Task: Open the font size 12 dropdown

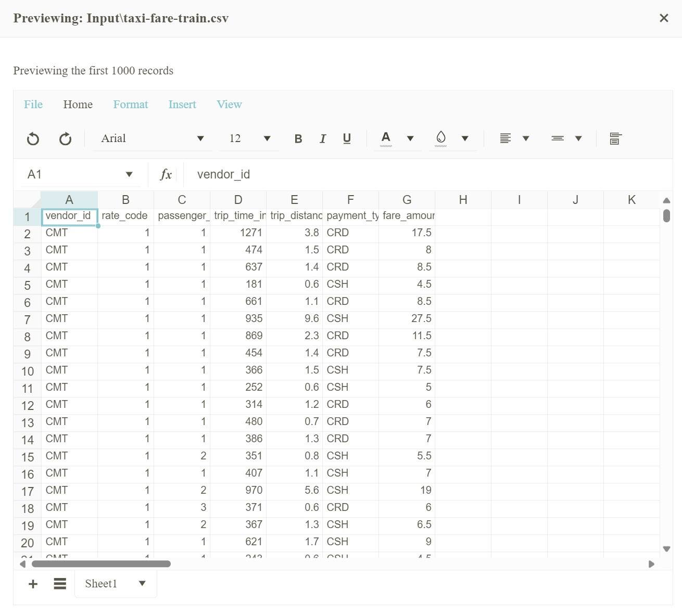Action: [249, 138]
